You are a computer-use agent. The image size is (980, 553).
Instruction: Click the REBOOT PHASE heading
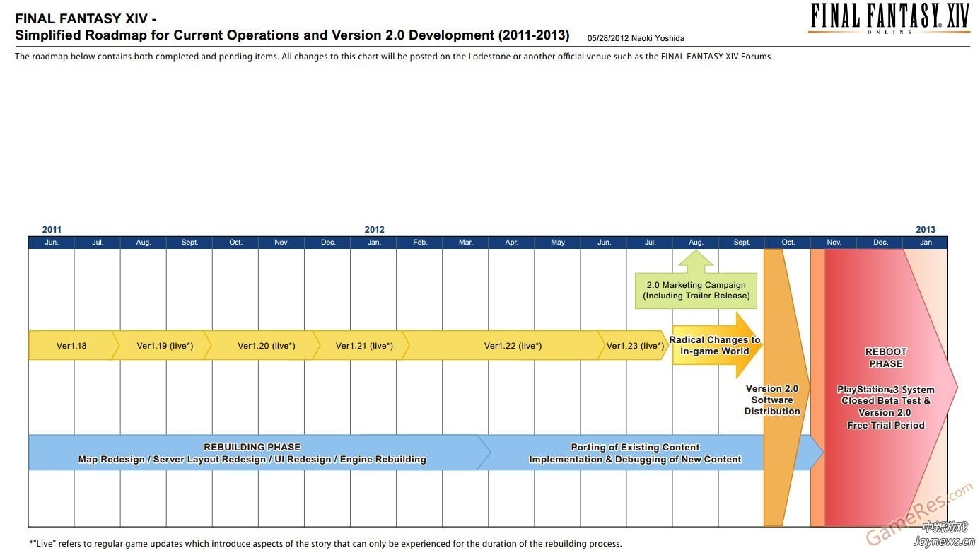click(x=886, y=358)
